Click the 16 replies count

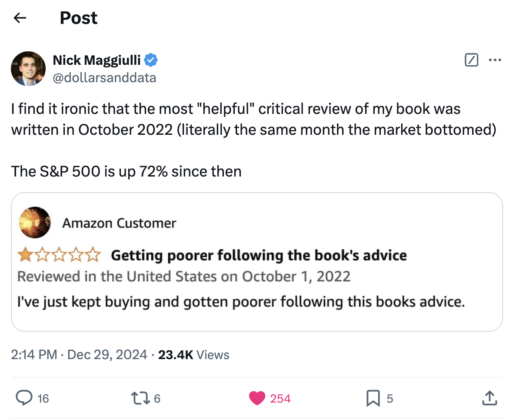tap(43, 398)
